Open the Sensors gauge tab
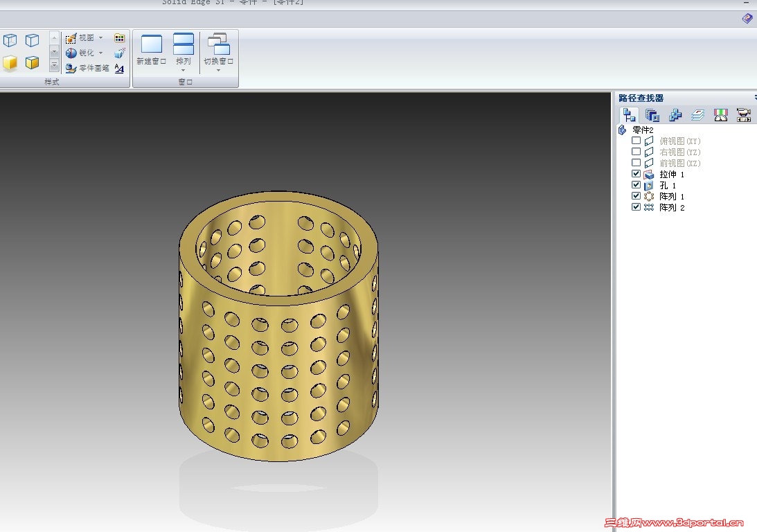Image resolution: width=757 pixels, height=532 pixels. tap(721, 115)
